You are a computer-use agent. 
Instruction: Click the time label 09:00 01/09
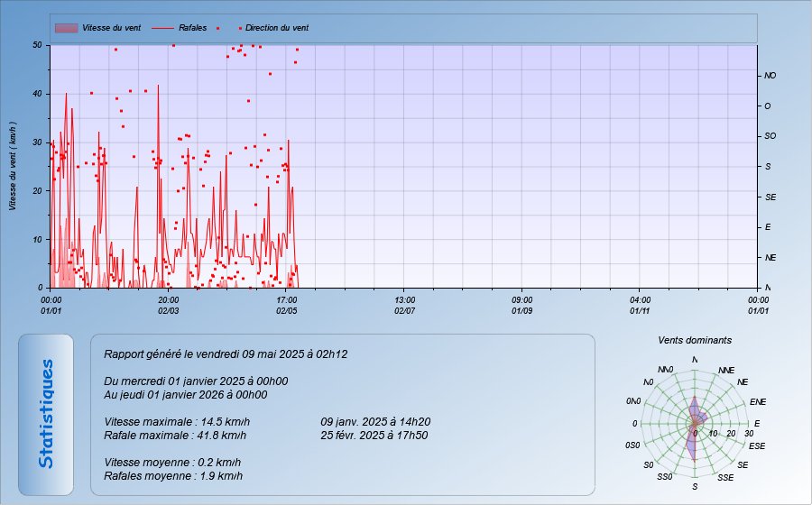click(522, 306)
